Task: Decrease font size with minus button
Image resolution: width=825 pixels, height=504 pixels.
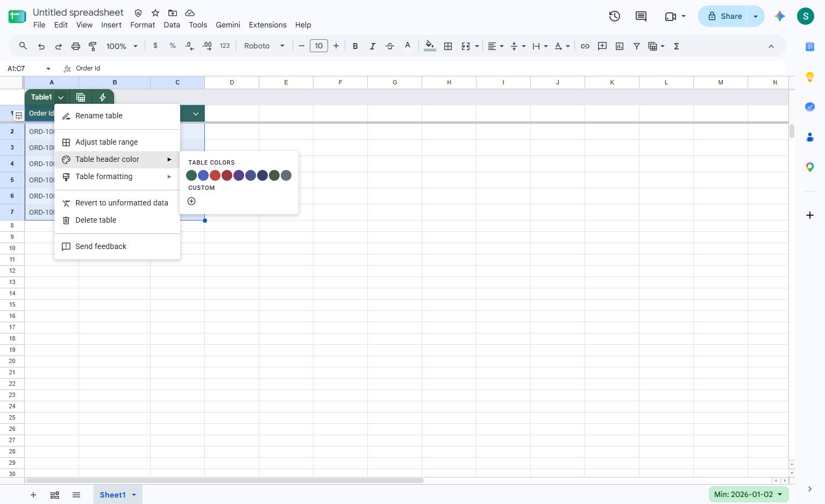Action: click(302, 46)
